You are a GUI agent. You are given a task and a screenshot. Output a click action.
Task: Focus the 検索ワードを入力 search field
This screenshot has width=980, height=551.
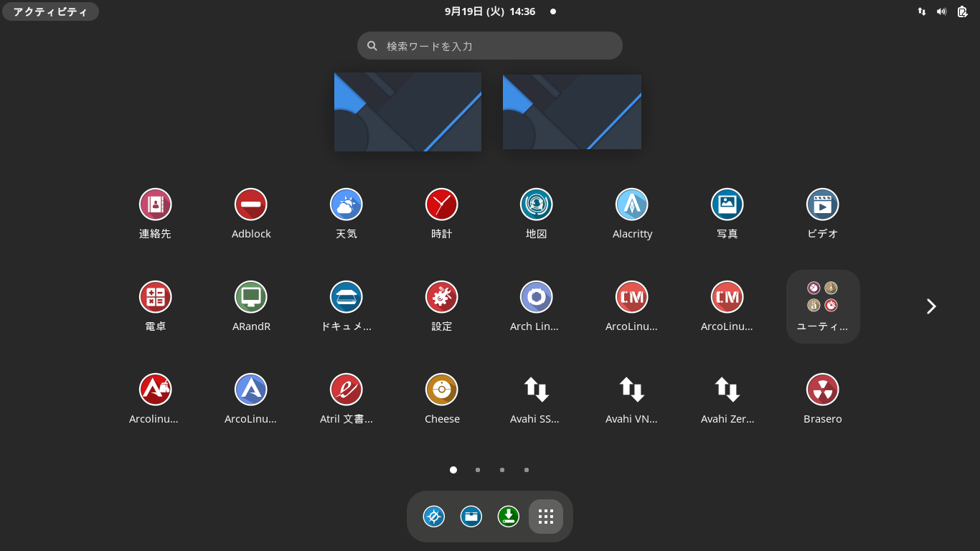(x=490, y=46)
